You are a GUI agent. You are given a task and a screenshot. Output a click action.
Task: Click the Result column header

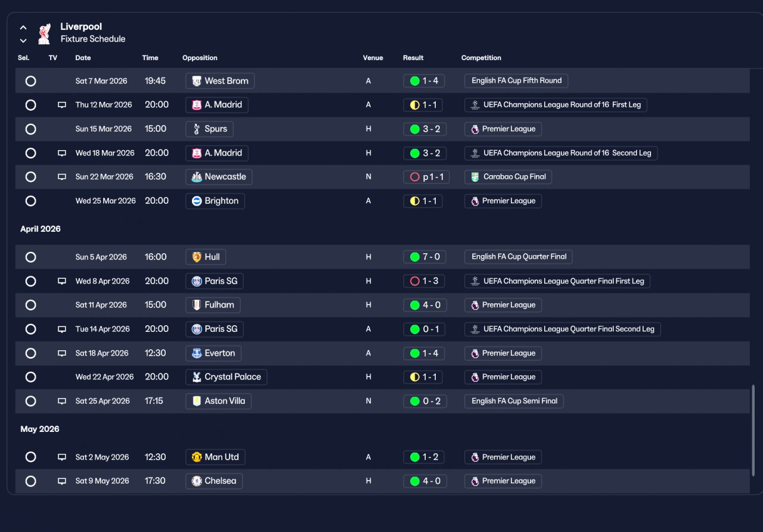tap(413, 58)
